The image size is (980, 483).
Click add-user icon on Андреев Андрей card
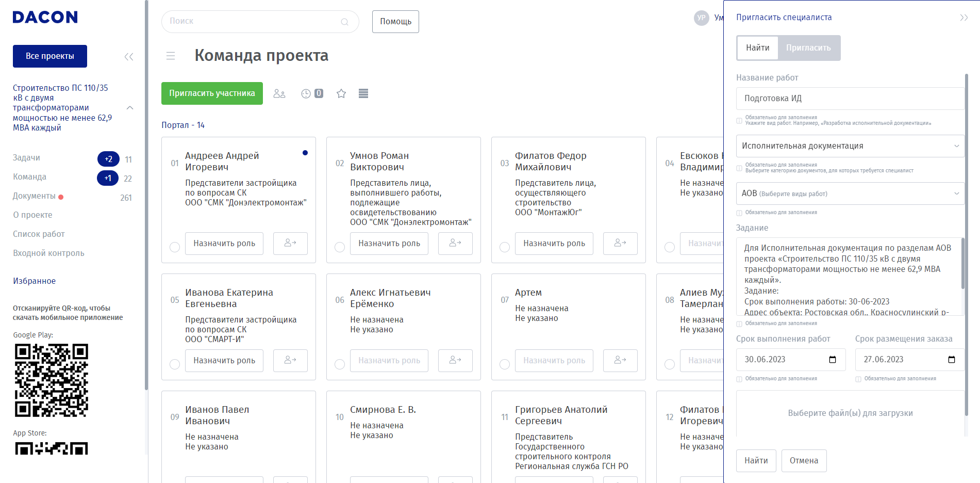point(290,243)
